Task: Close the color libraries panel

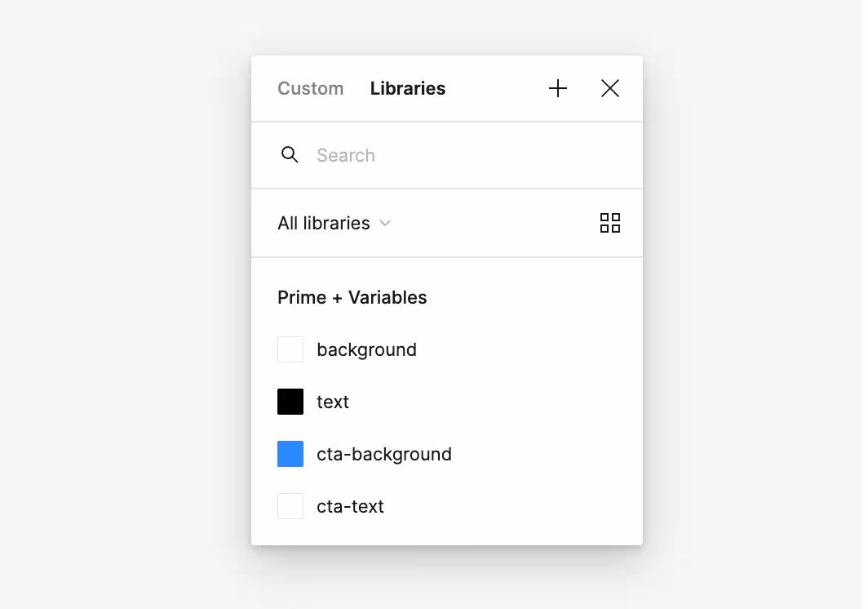Action: 610,88
